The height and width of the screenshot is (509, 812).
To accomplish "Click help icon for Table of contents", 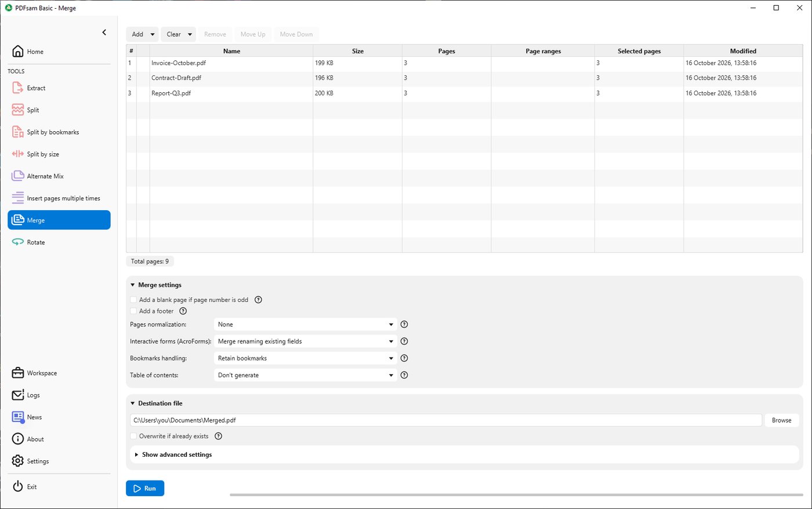I will 405,375.
